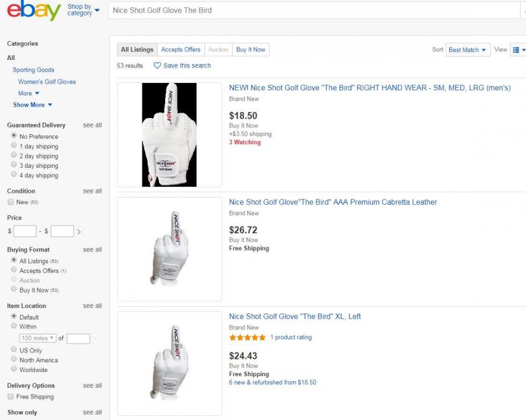Open the Shop by category dropdown
The image size is (526, 420).
[84, 10]
